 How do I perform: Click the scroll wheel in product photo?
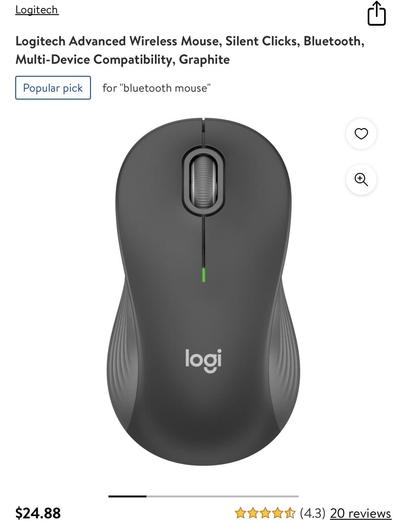coord(203,182)
